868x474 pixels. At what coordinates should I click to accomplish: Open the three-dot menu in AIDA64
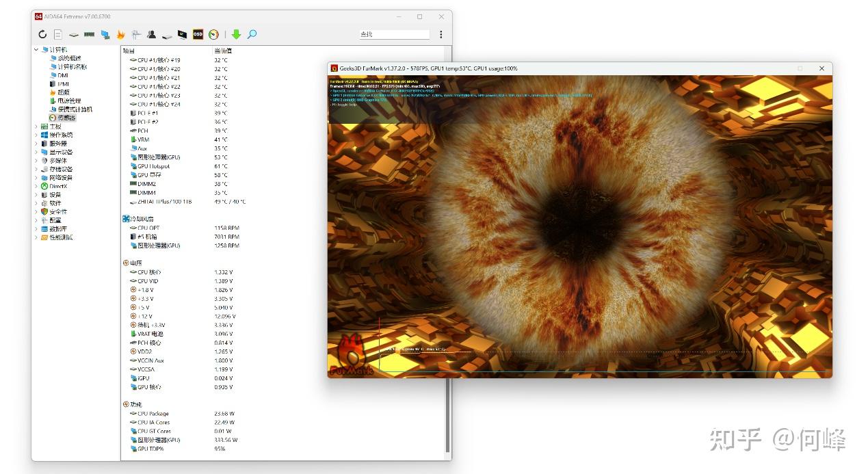(x=440, y=34)
